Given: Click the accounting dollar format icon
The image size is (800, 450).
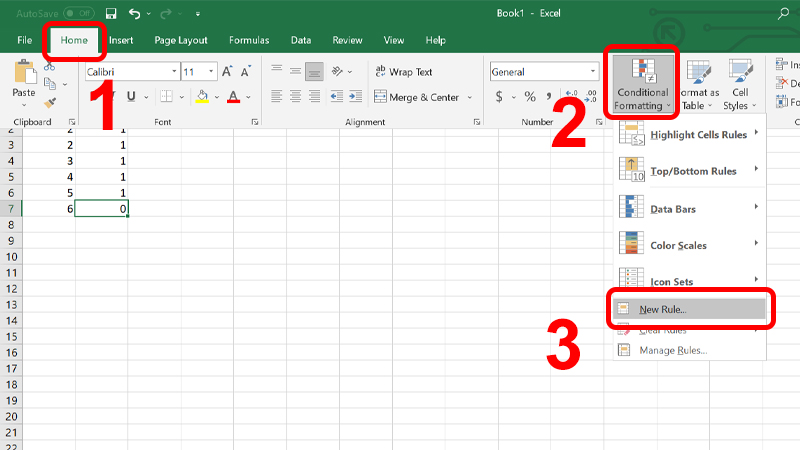Looking at the screenshot, I should pos(499,97).
